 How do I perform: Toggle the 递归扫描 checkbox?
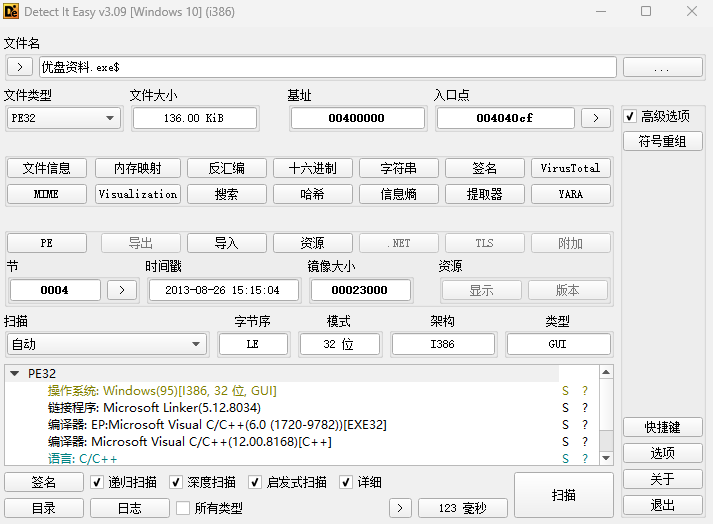(x=97, y=482)
